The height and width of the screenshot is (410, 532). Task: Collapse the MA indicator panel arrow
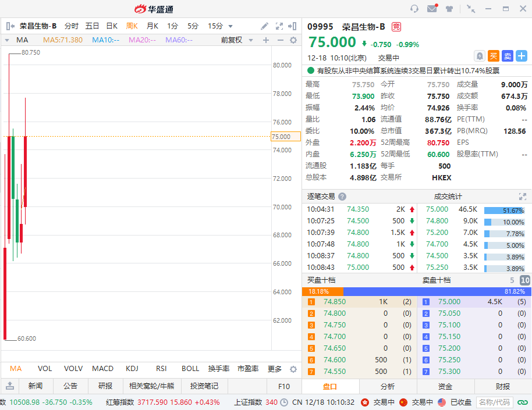[7, 40]
